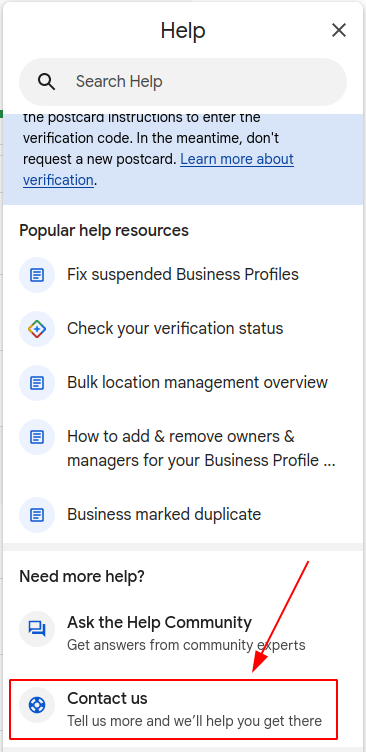366x752 pixels.
Task: Click the article icon beside Fix suspended Business Profiles
Action: click(37, 275)
